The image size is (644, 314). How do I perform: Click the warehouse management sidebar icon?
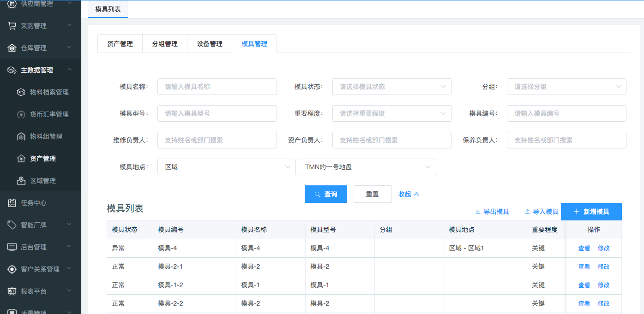point(12,48)
